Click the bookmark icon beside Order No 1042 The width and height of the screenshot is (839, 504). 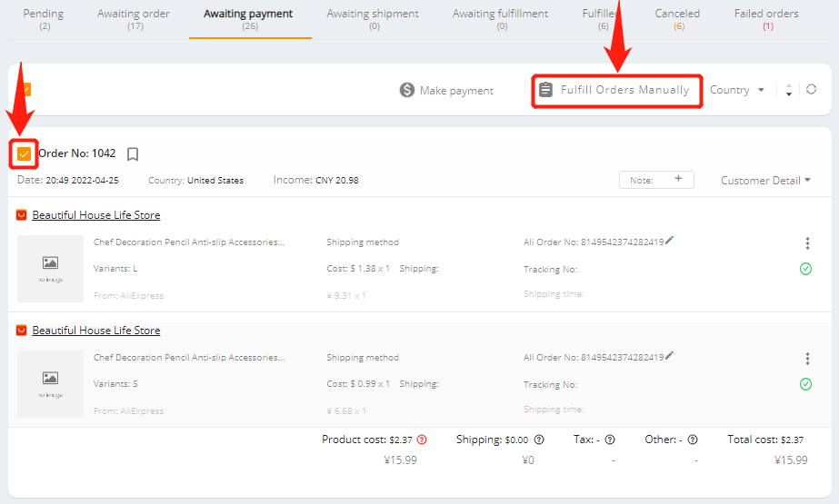(133, 154)
